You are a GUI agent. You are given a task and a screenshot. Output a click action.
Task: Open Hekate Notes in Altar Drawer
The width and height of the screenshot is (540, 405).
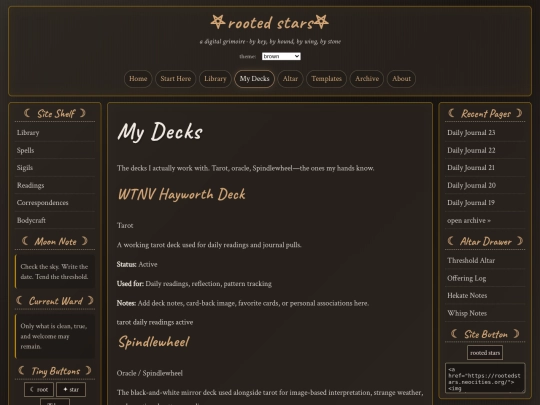[x=485, y=296]
